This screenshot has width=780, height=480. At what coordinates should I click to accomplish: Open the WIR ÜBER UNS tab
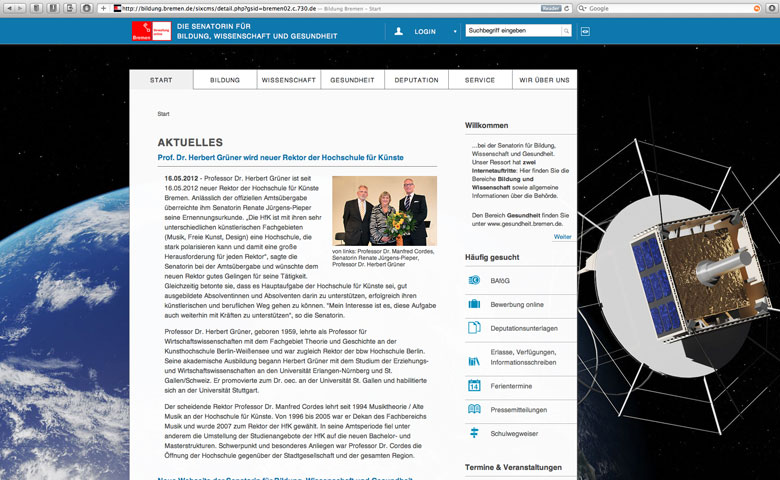(x=544, y=80)
